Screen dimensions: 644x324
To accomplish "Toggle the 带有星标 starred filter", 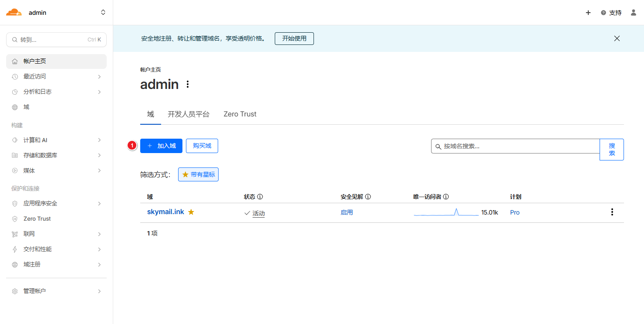I will [198, 174].
